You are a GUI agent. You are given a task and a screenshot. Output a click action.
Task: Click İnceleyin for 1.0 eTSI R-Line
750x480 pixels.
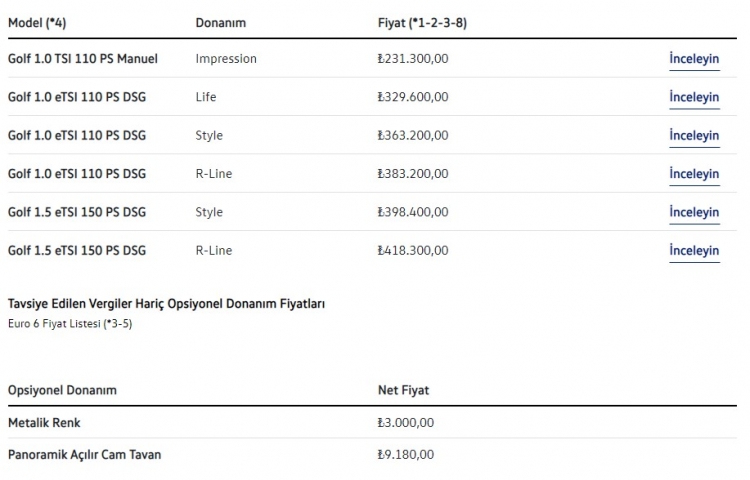pyautogui.click(x=694, y=174)
